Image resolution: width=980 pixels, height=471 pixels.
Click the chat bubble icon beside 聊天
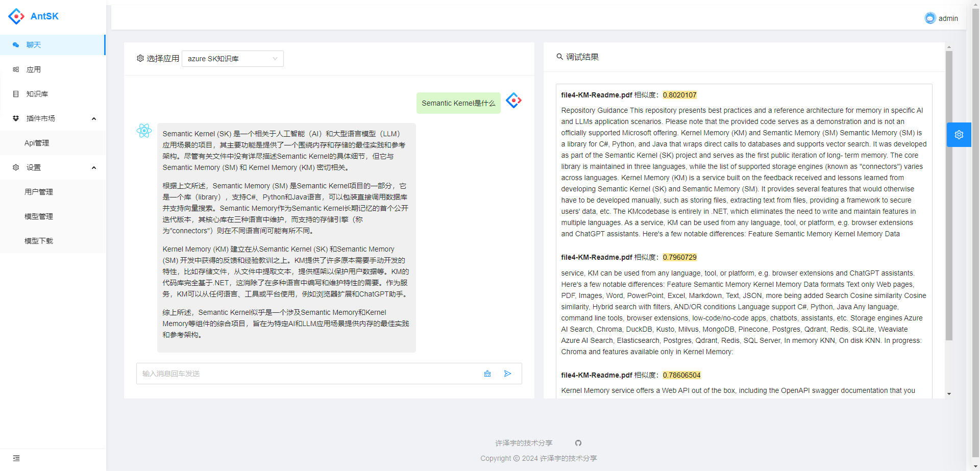pyautogui.click(x=16, y=45)
